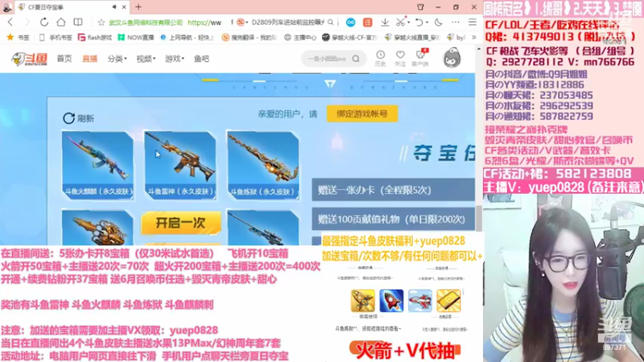Image resolution: width=644 pixels, height=362 pixels.
Task: Open the 历史 history clock icon
Action: coord(380,58)
